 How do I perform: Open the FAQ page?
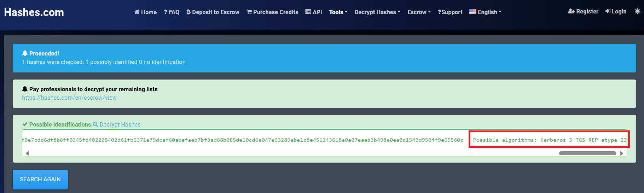coord(172,12)
